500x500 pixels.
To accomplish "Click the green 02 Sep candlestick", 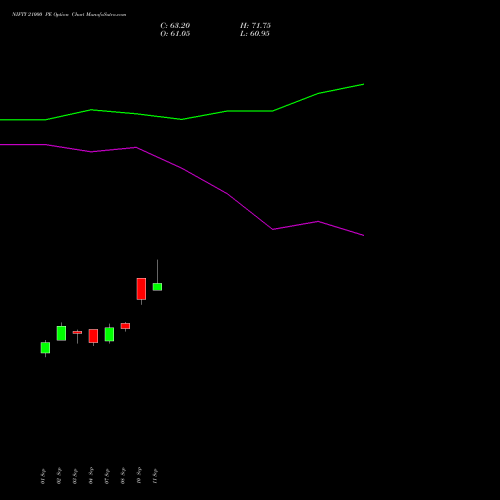I will click(x=61, y=333).
